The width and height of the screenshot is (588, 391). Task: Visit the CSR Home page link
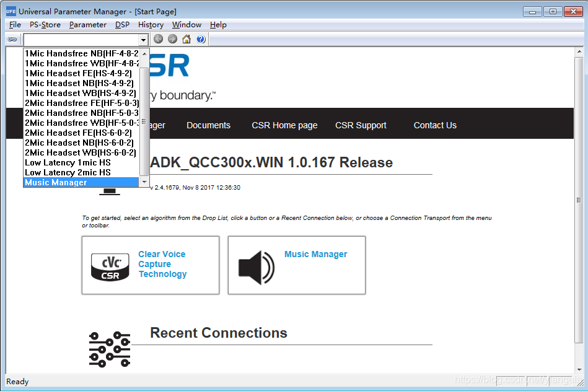[284, 125]
